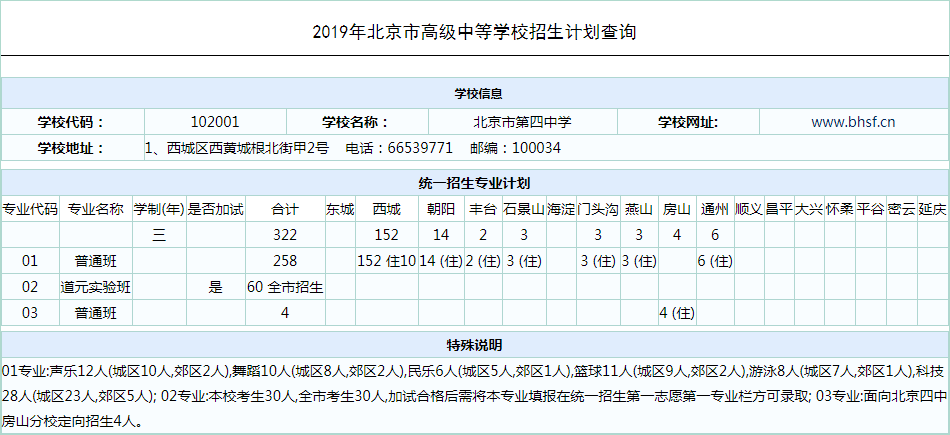The height and width of the screenshot is (435, 950).
Task: Click the 统一招生专业计划 section header
Action: tap(475, 183)
